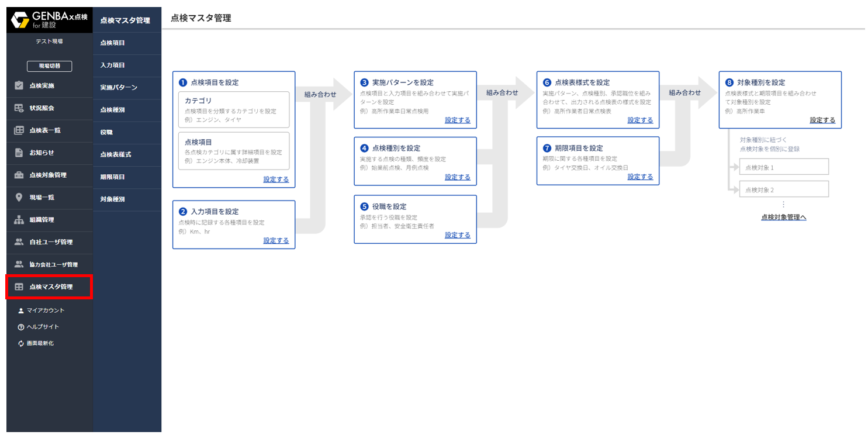
Task: Select 点検表様式 in the submenu
Action: 116,154
